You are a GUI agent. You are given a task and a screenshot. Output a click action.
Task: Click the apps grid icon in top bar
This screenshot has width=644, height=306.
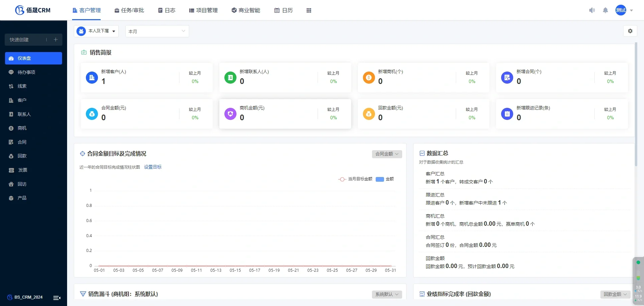[x=309, y=10]
